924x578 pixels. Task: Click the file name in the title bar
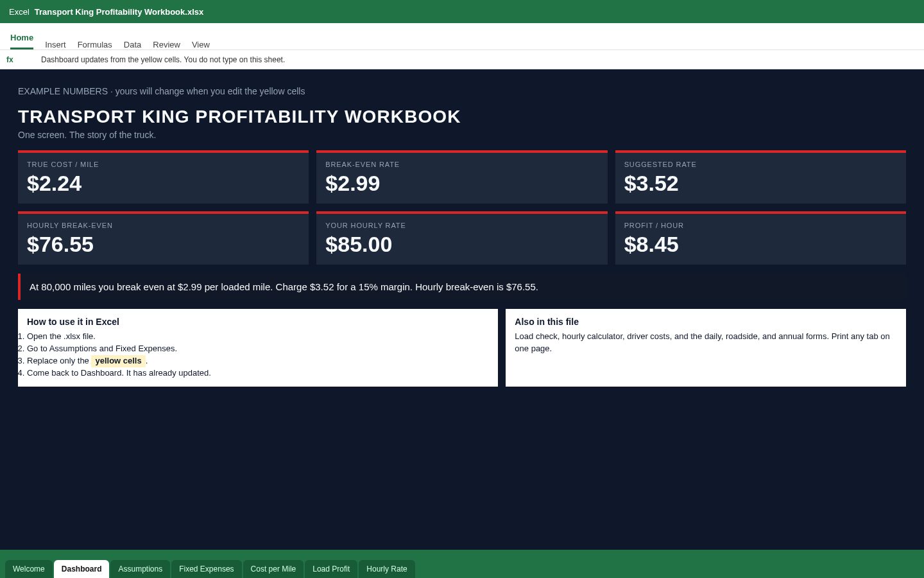click(119, 12)
